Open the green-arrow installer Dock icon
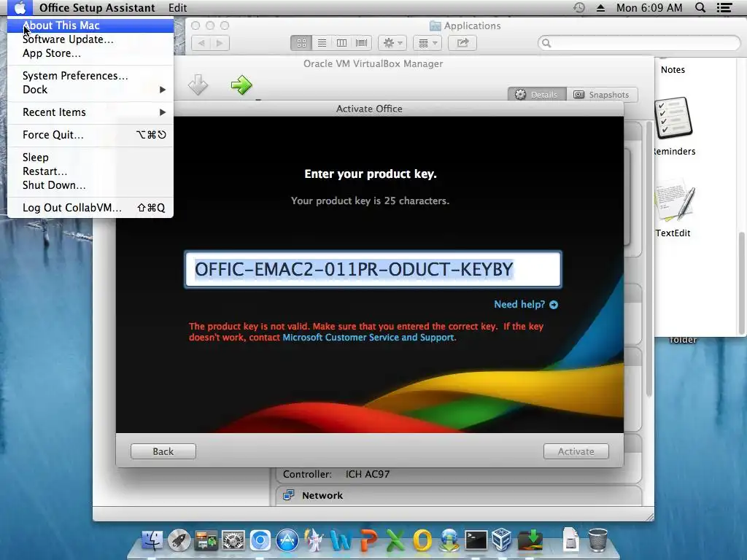The height and width of the screenshot is (560, 747). pyautogui.click(x=530, y=540)
